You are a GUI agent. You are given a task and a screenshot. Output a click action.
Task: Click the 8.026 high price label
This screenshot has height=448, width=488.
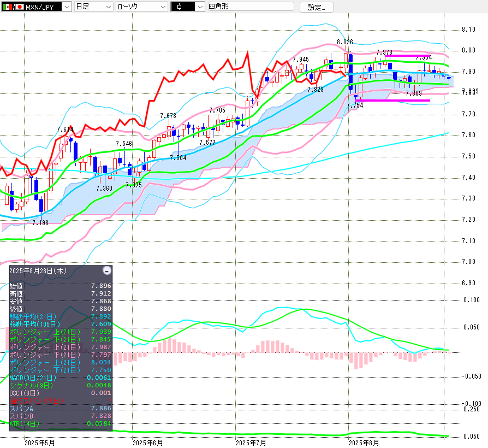click(345, 42)
